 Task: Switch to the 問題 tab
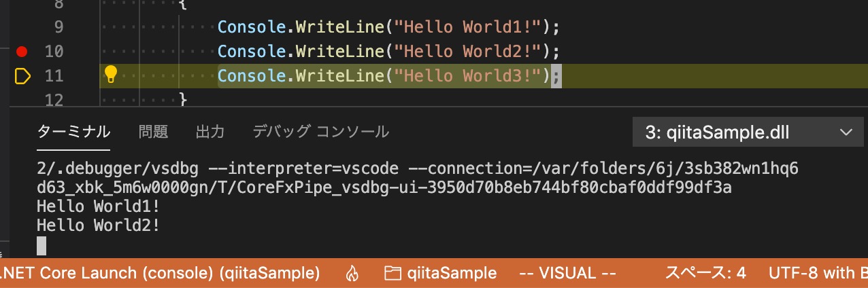coord(153,132)
